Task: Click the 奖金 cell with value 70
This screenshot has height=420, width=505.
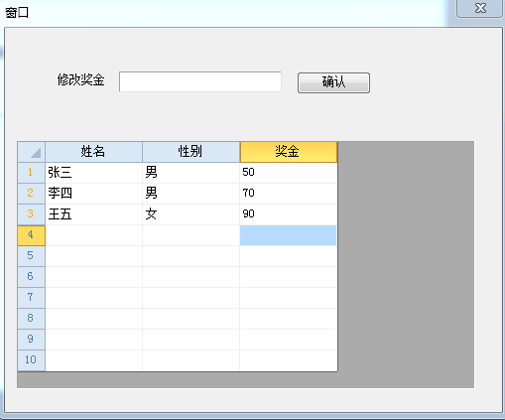Action: (289, 194)
